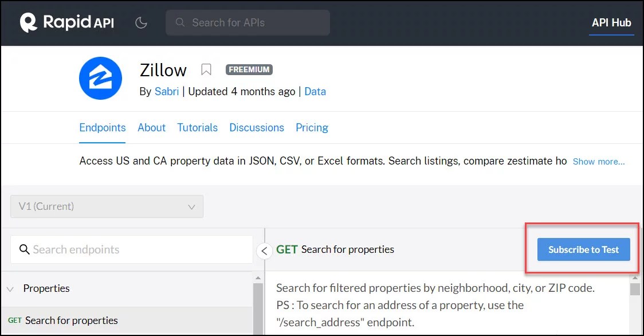Image resolution: width=644 pixels, height=336 pixels.
Task: Open the V1 (Current) version dropdown
Action: (x=107, y=206)
